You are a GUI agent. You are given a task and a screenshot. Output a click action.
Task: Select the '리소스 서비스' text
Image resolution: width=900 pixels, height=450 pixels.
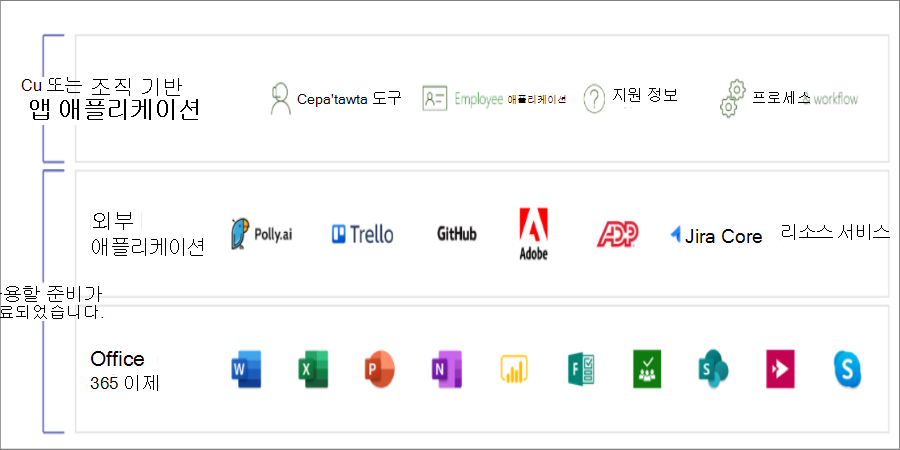835,232
